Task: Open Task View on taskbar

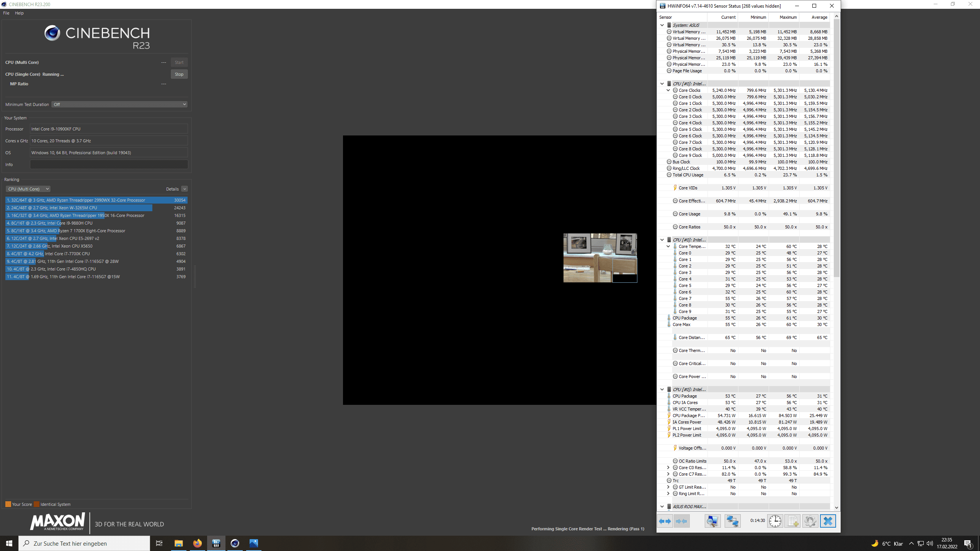Action: (x=159, y=543)
